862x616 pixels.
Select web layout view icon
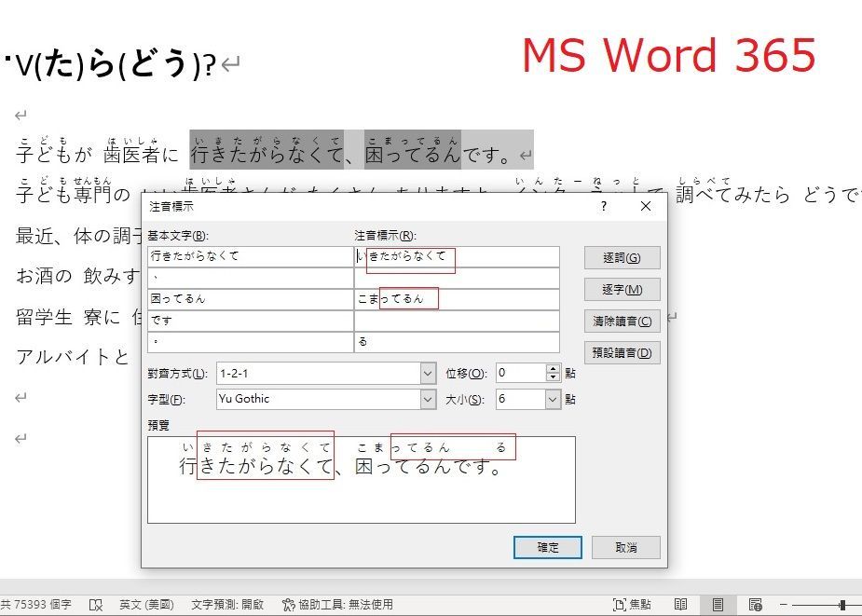pyautogui.click(x=756, y=605)
